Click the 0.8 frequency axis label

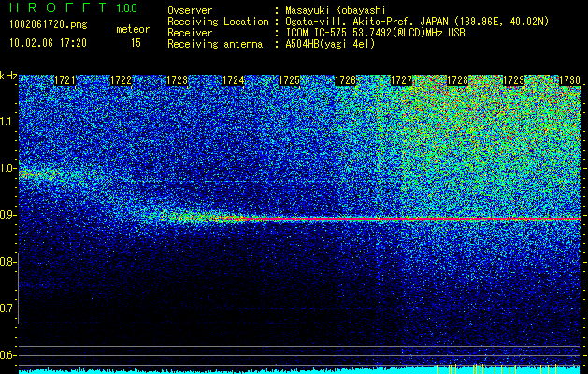pyautogui.click(x=8, y=262)
